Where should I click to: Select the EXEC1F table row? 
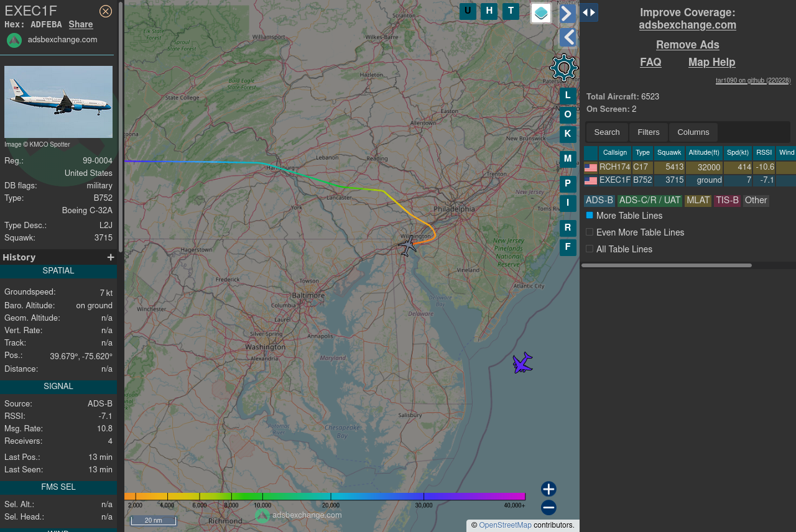coord(690,180)
